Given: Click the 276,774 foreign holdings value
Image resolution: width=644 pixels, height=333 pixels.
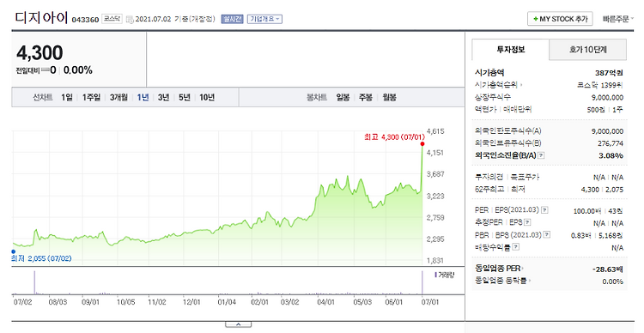Looking at the screenshot, I should (x=611, y=143).
